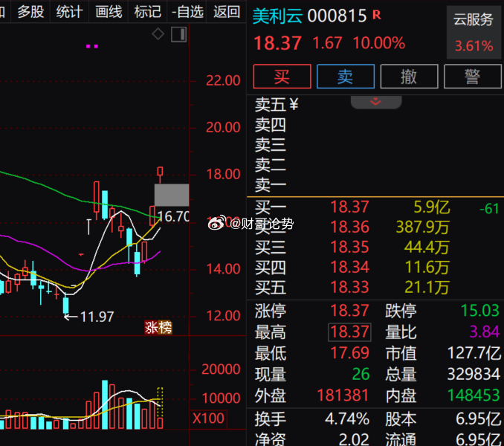
Task: Toggle the side panel layout icon
Action: (178, 34)
